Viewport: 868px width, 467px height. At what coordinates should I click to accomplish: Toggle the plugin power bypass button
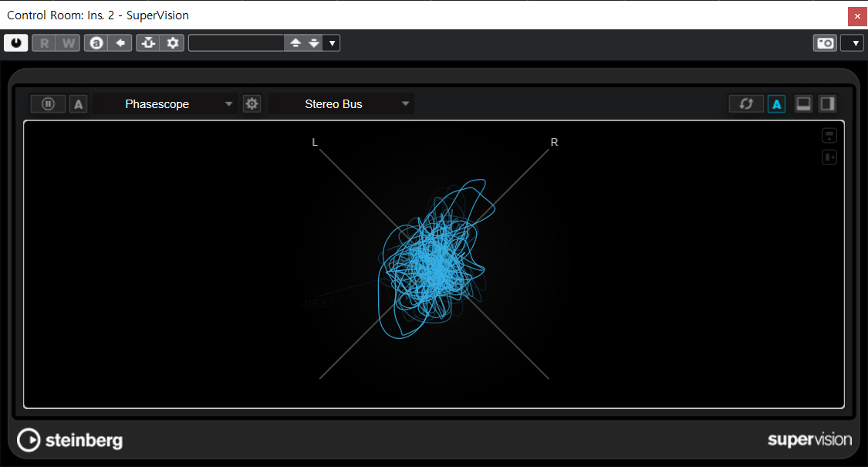pos(15,43)
